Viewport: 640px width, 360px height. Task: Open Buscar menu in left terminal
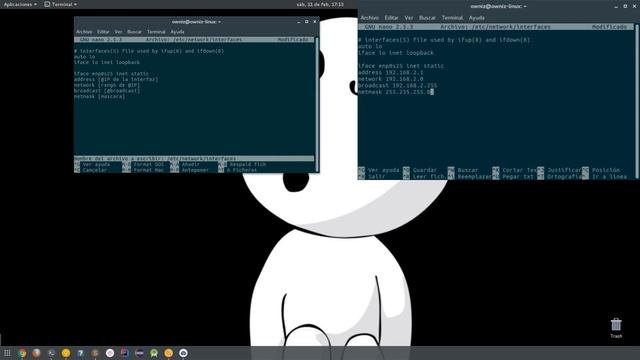tap(134, 31)
